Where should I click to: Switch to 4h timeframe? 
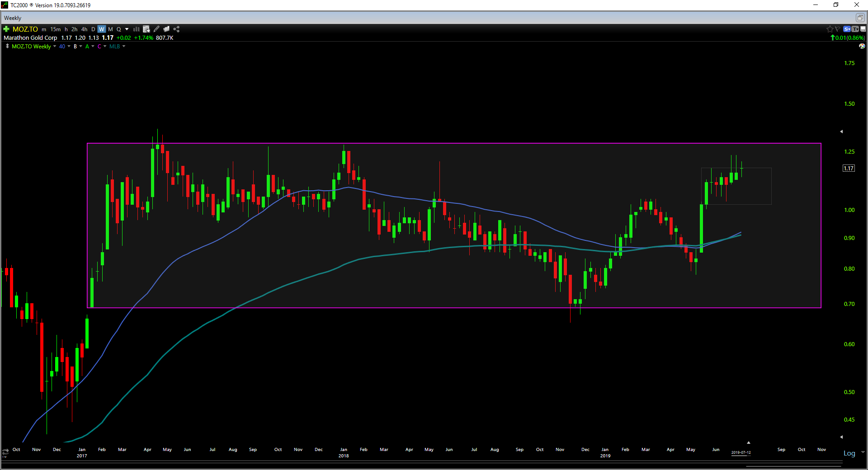click(84, 29)
